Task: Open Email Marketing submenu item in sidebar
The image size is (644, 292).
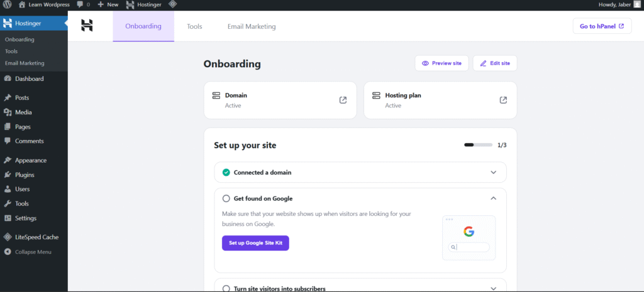Action: pyautogui.click(x=25, y=63)
